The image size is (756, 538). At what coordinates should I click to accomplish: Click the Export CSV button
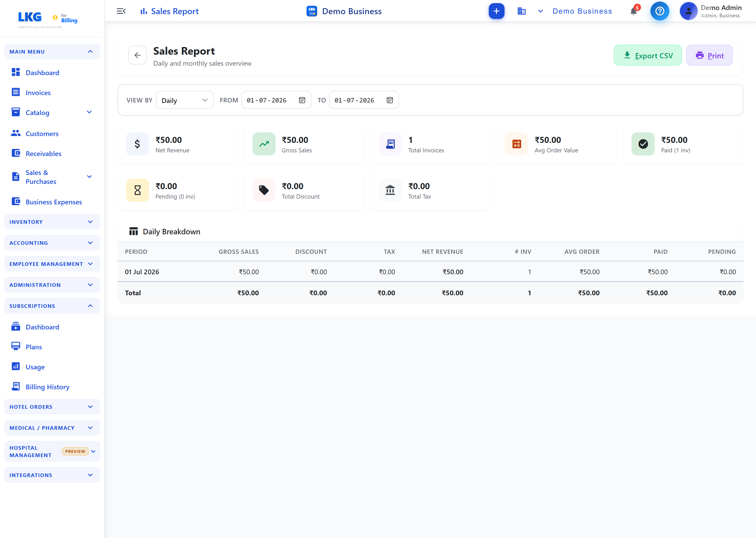(x=647, y=55)
